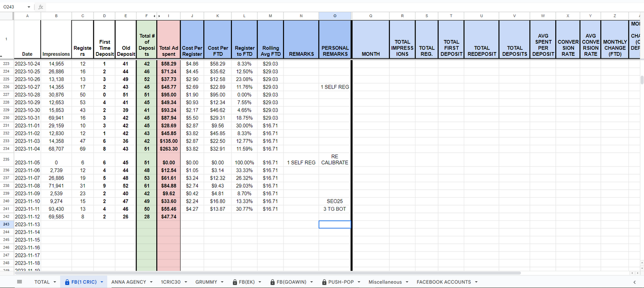This screenshot has height=288, width=644.
Task: Click the lock icon on PUSH-POP tab
Action: coord(325,282)
